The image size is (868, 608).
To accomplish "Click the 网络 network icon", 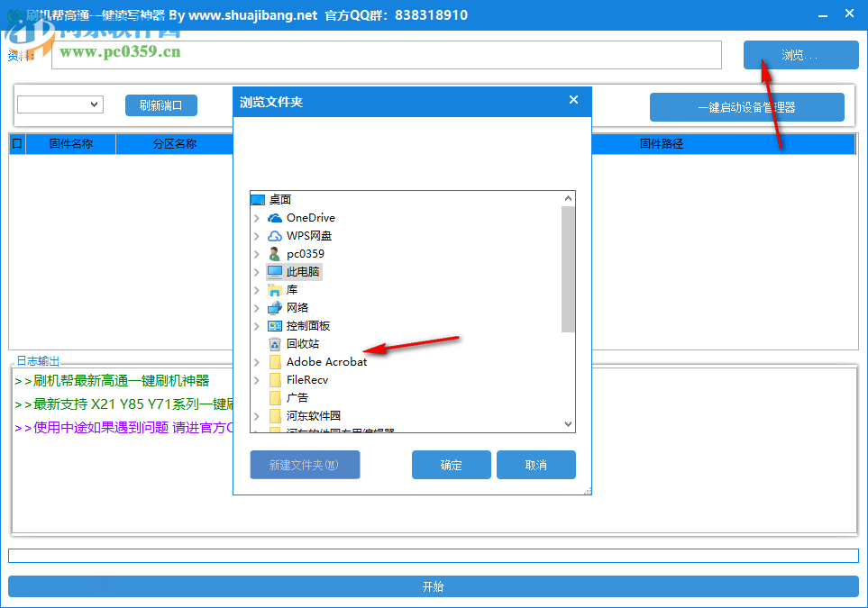I will 275,307.
